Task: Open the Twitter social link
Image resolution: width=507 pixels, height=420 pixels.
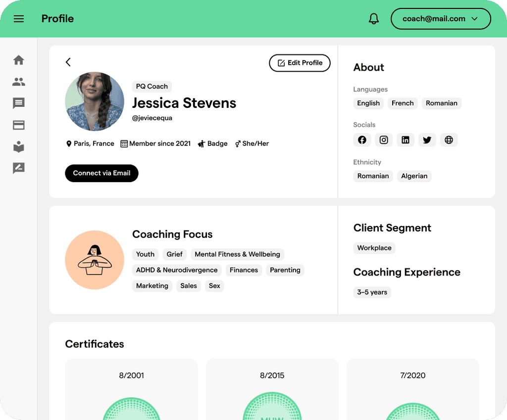Action: coord(427,140)
